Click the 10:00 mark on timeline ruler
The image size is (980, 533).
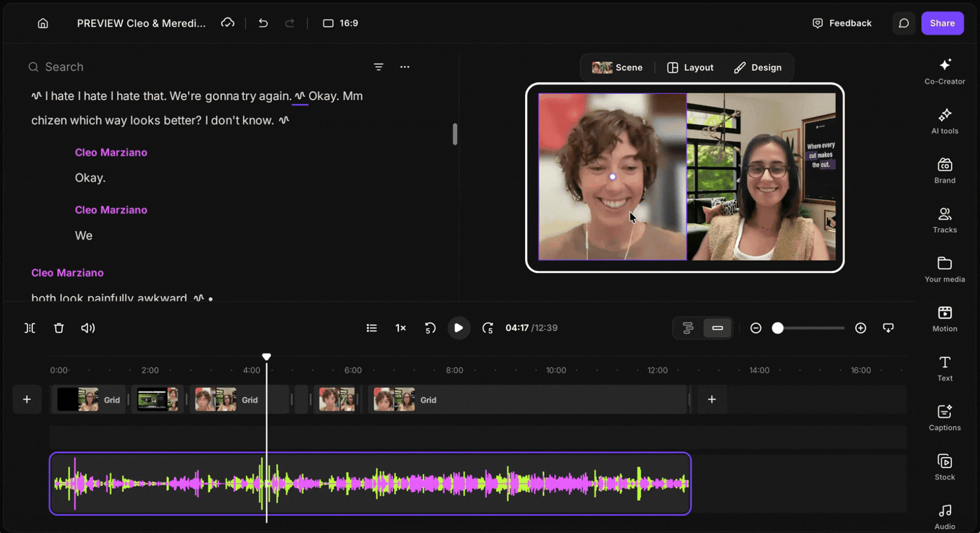coord(555,370)
